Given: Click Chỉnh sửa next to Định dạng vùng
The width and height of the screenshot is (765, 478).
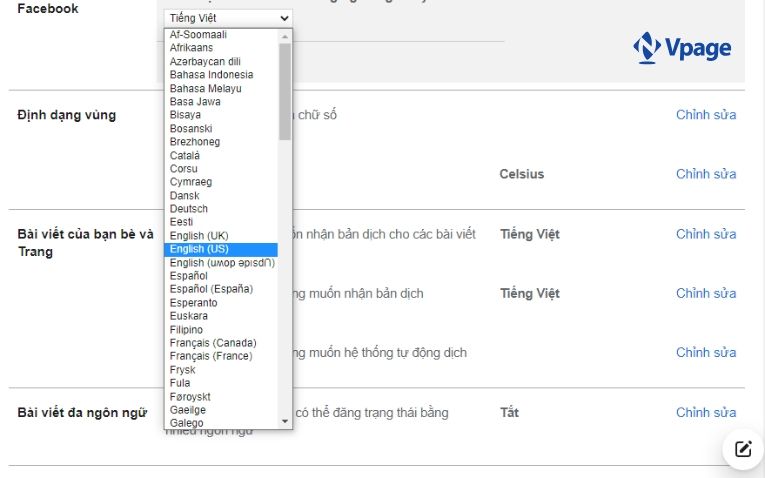Looking at the screenshot, I should click(705, 115).
